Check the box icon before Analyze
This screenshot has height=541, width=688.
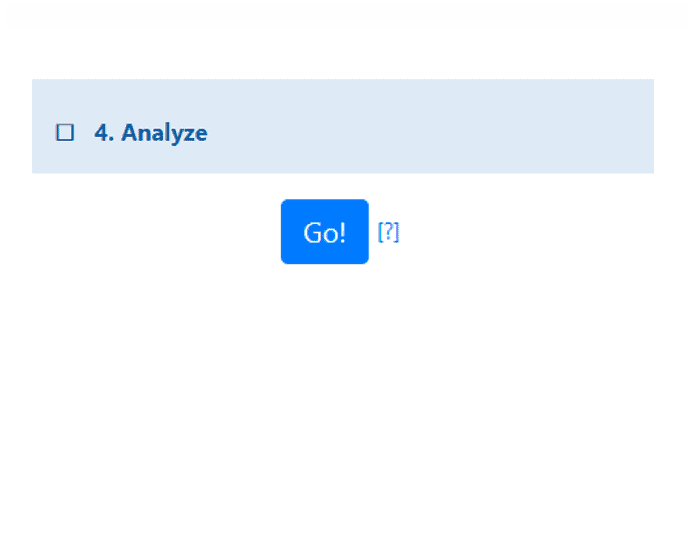(65, 133)
